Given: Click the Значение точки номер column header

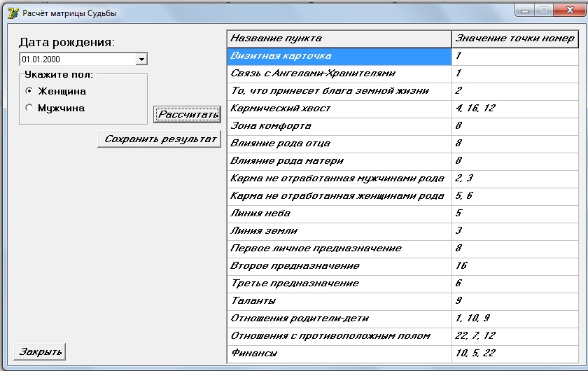Looking at the screenshot, I should tap(515, 38).
